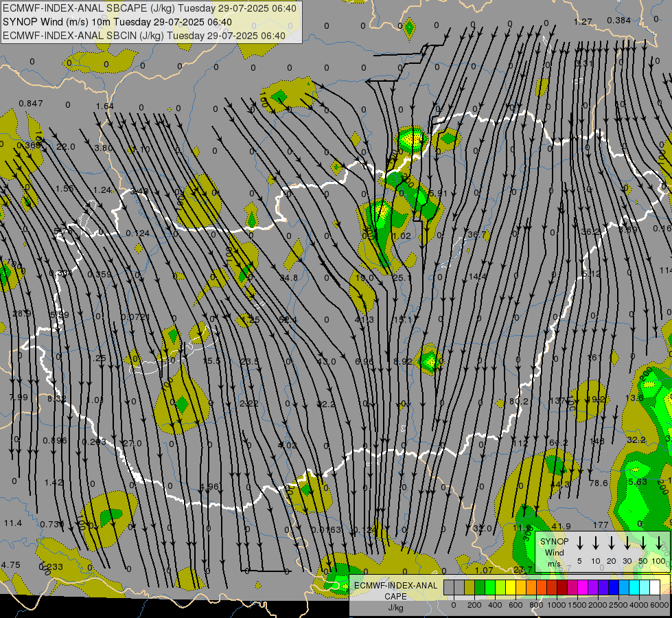Viewport: 672px width, 618px height.
Task: Click the 600 tick label on CAPE scale
Action: coord(515,605)
